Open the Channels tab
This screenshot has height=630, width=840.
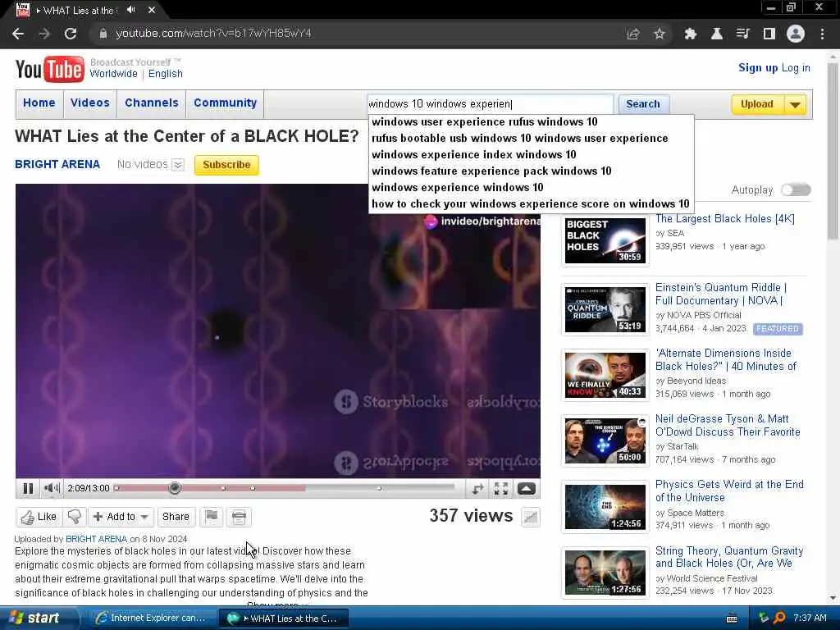tap(152, 103)
